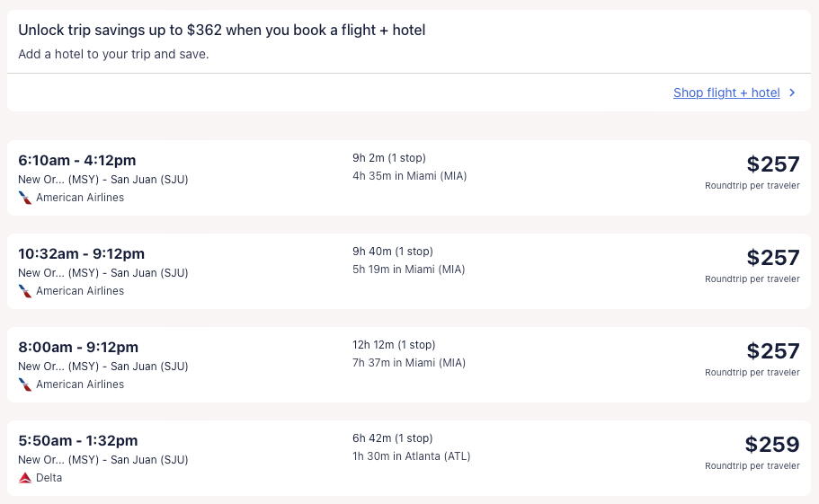The width and height of the screenshot is (819, 504).
Task: Select the 6:10am - 4:12pm flight time
Action: click(77, 160)
